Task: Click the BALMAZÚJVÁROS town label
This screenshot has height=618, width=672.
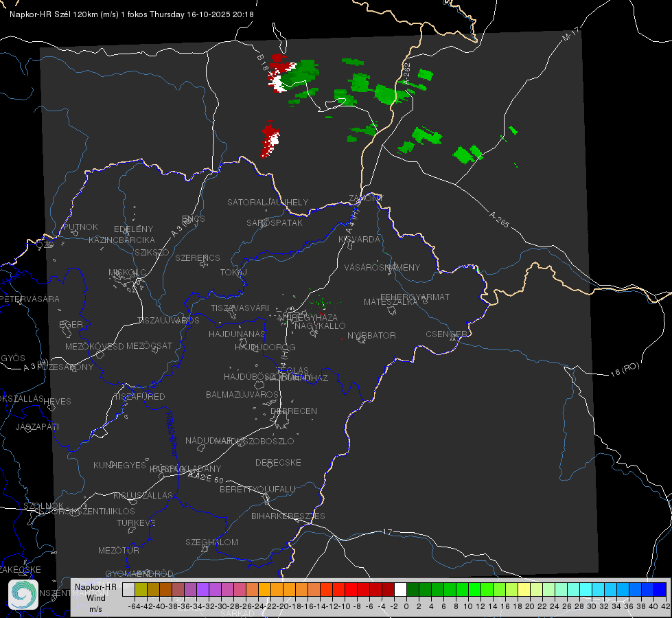Action: click(x=242, y=394)
